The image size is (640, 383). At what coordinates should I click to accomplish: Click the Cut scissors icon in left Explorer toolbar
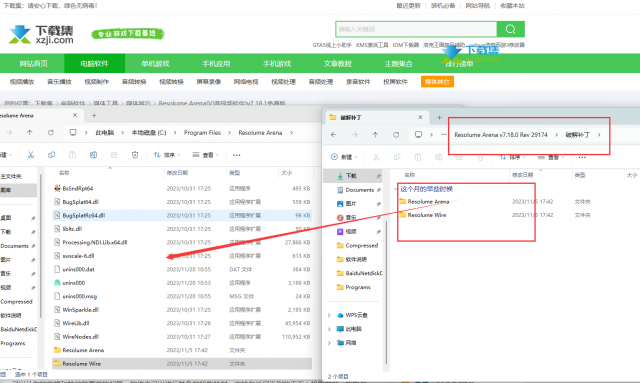(x=31, y=155)
